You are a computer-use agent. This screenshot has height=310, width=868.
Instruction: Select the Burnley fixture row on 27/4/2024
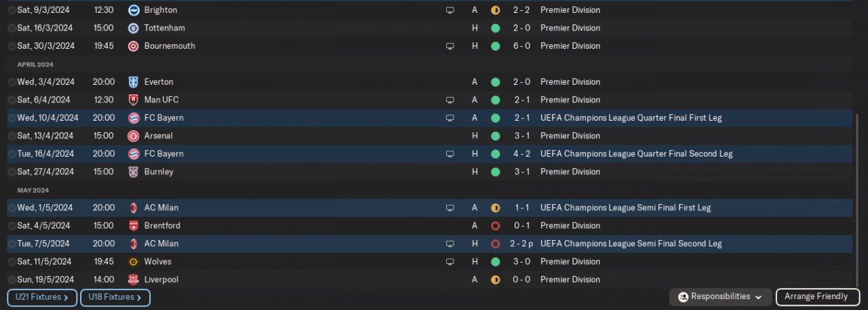coord(339,172)
